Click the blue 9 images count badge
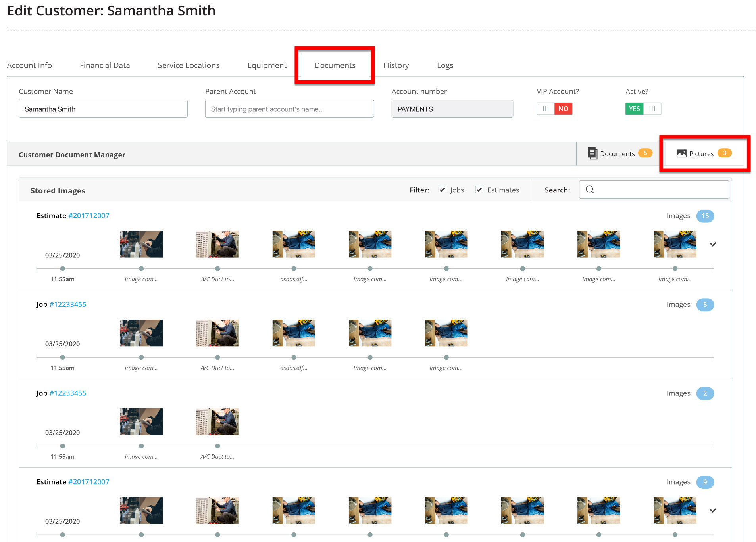Viewport: 756px width, 542px height. 705,482
